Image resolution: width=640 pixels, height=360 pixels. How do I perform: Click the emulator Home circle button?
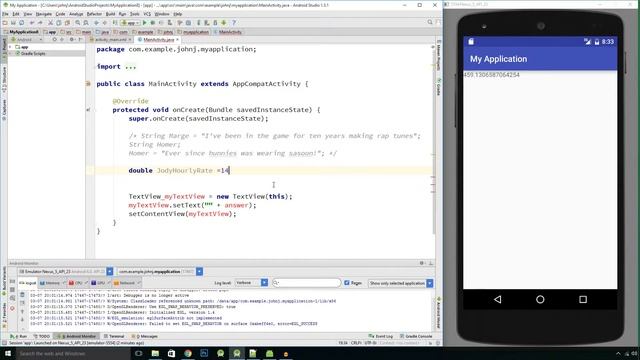[540, 299]
